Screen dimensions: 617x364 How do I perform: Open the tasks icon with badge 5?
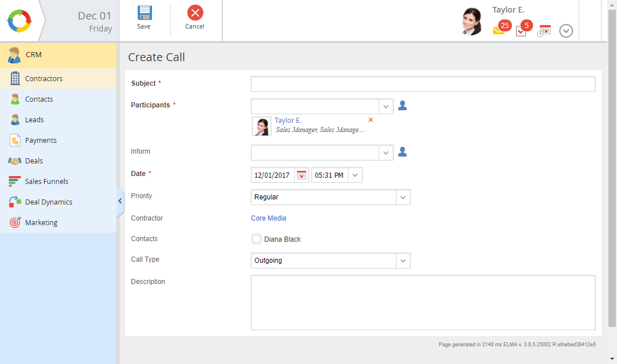point(521,31)
